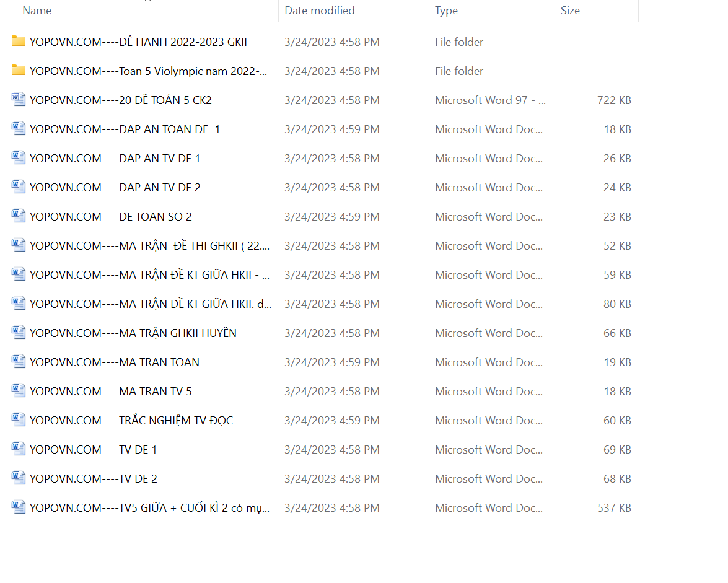Select the DAP AN TV DE 2 file name
728x583 pixels.
coord(115,188)
